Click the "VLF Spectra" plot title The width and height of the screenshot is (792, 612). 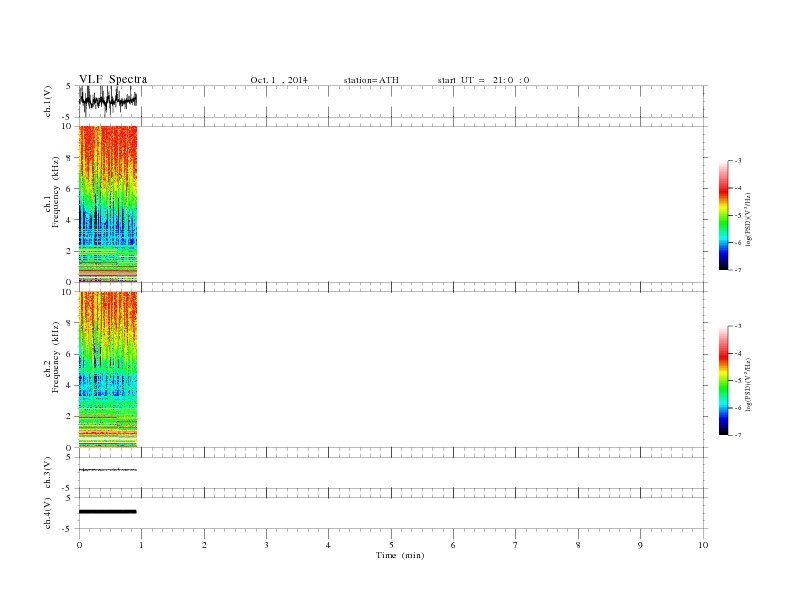[x=113, y=79]
